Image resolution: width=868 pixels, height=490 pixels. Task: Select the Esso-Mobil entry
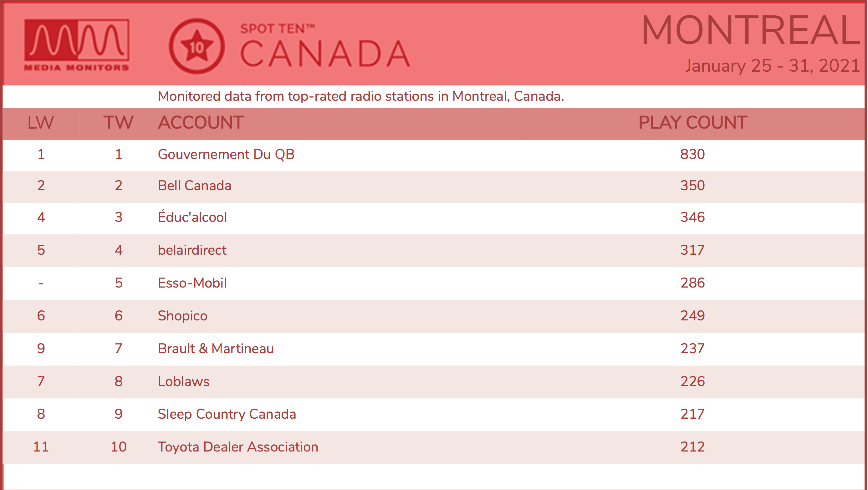[x=192, y=283]
